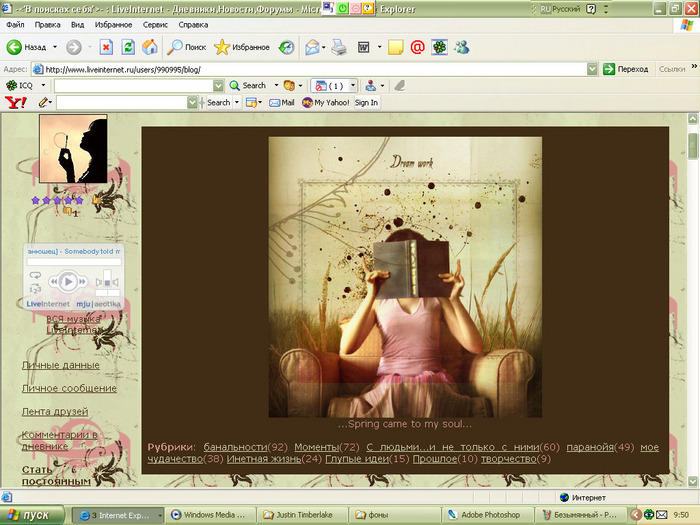Toggle repeat in the music player
Viewport: 700px width, 525px height.
35,275
